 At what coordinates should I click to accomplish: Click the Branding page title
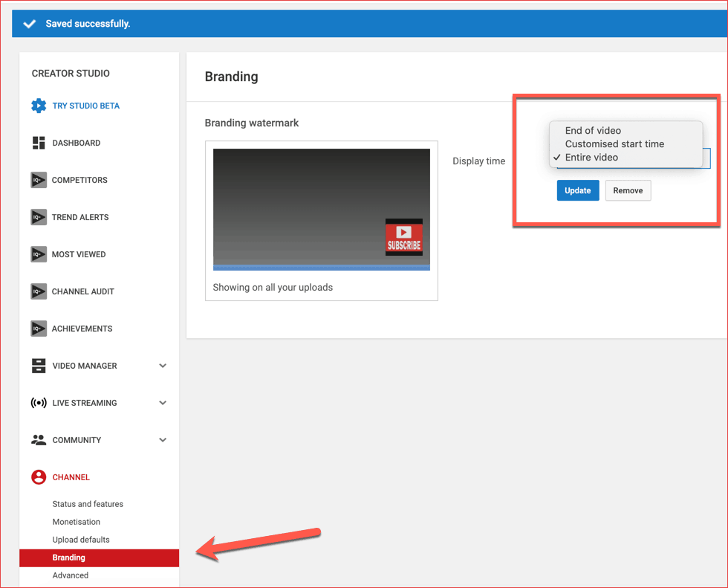tap(231, 77)
